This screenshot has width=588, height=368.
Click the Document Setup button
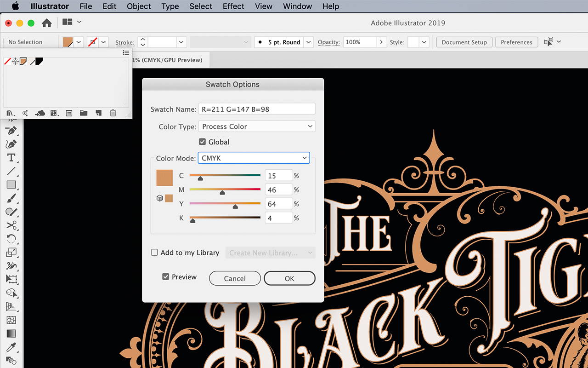click(x=464, y=42)
